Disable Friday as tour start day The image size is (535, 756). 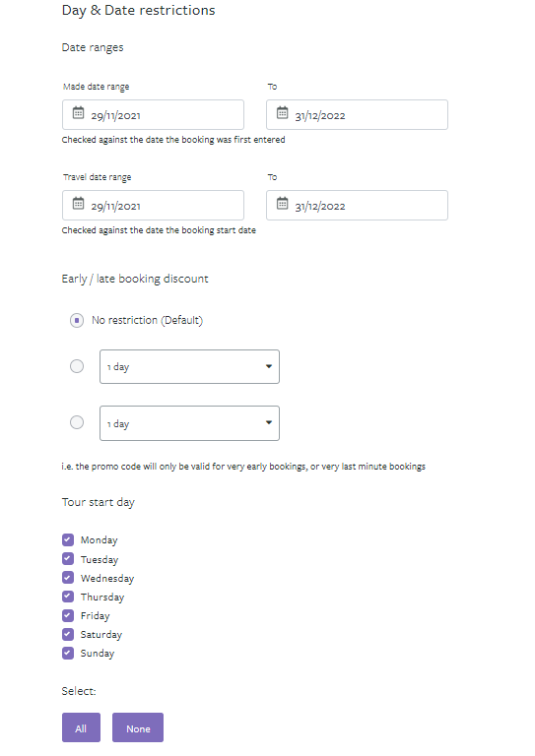pyautogui.click(x=68, y=615)
